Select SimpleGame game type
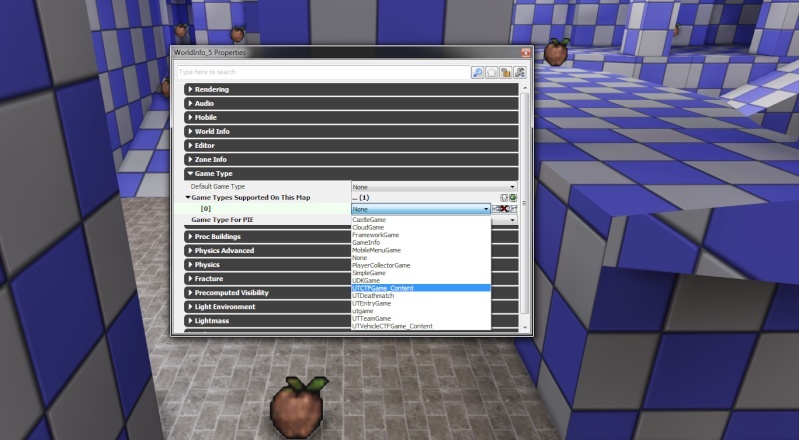The width and height of the screenshot is (799, 440). pyautogui.click(x=421, y=273)
